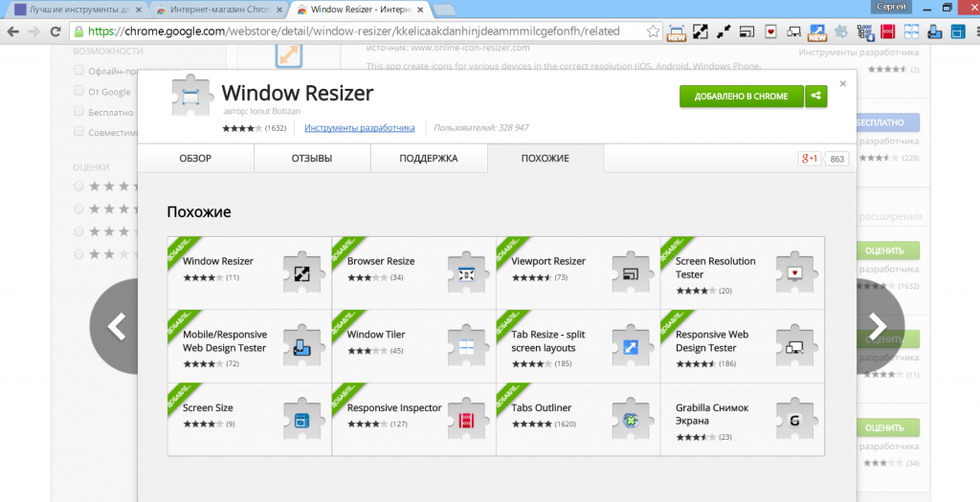Viewport: 980px width, 502px height.
Task: Open Tabs Outliner tree icon with badge 4
Action: (865, 32)
